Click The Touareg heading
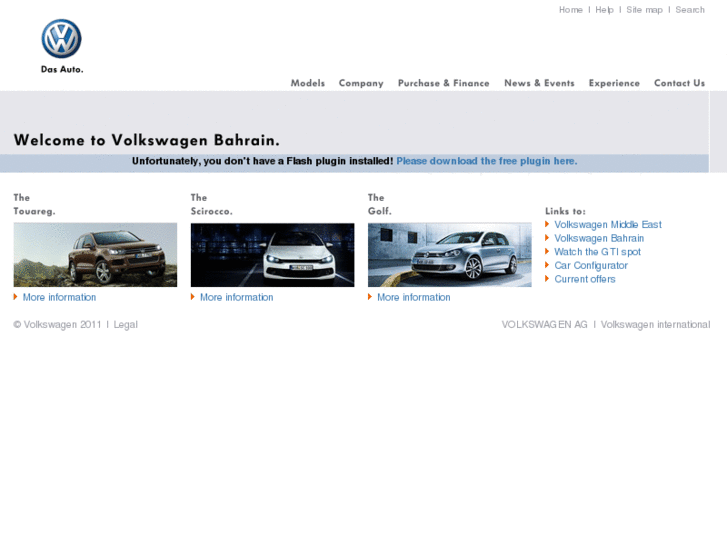Screen dimensions: 727x545 coord(34,204)
